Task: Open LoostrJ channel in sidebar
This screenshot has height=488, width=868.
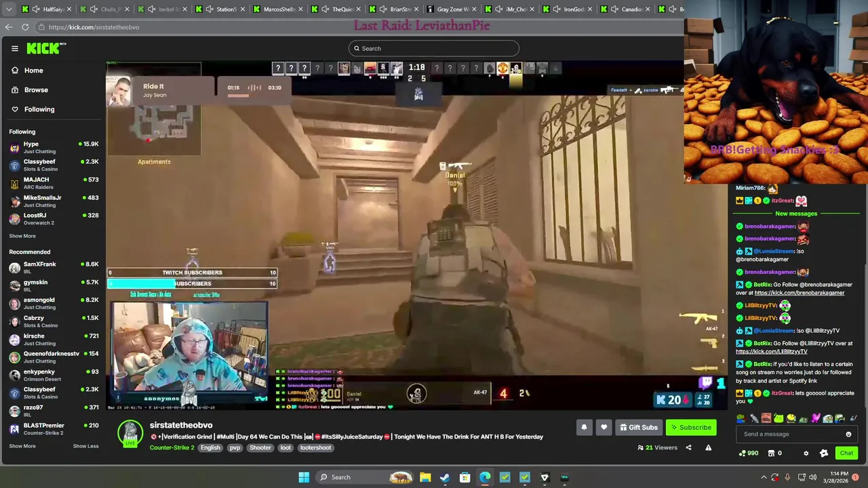Action: 54,218
